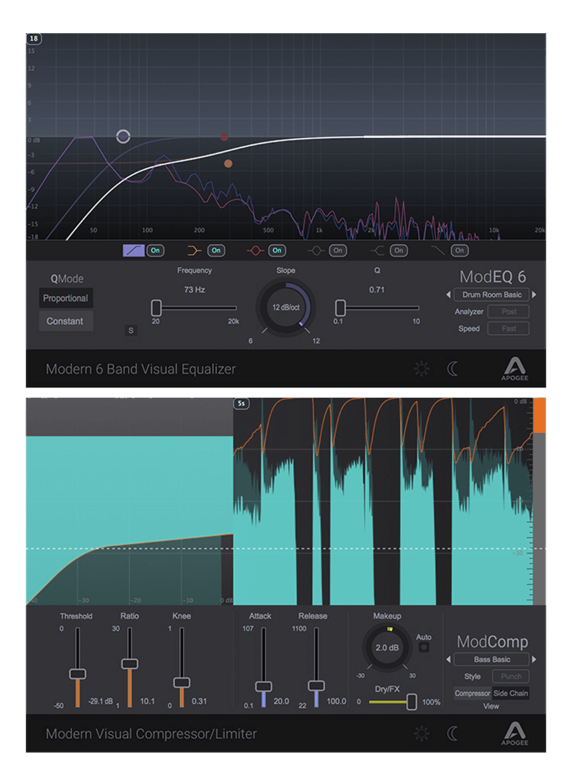
Task: Toggle the high-shelf band On button
Action: coord(399,251)
